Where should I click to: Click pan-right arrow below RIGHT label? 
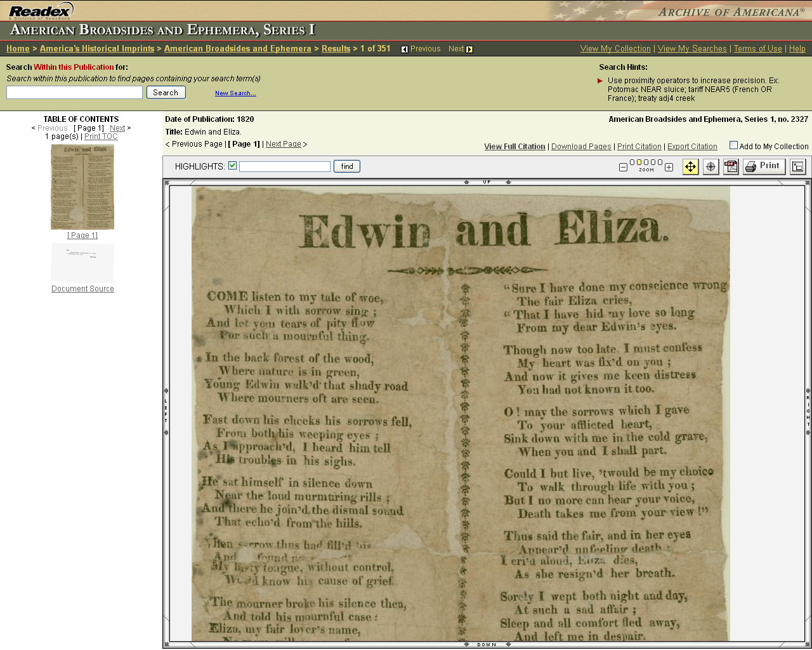click(x=808, y=433)
